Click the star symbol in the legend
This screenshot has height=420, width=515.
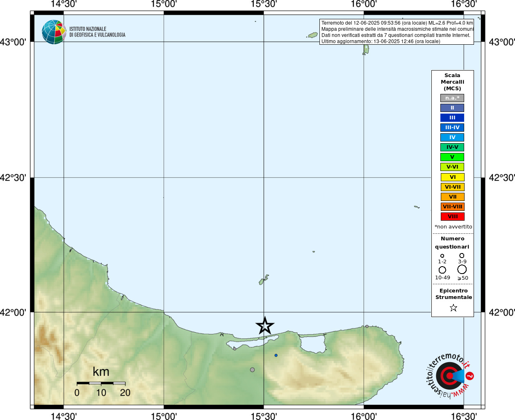click(x=453, y=308)
